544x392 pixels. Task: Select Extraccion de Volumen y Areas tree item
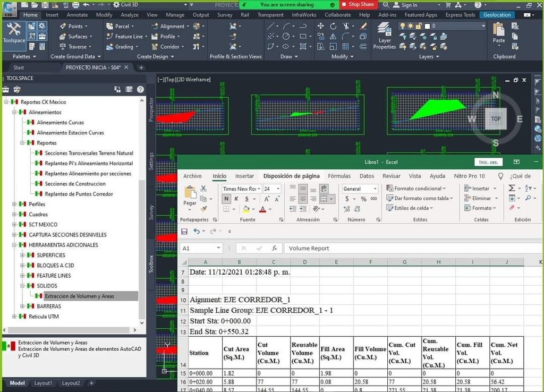click(80, 296)
